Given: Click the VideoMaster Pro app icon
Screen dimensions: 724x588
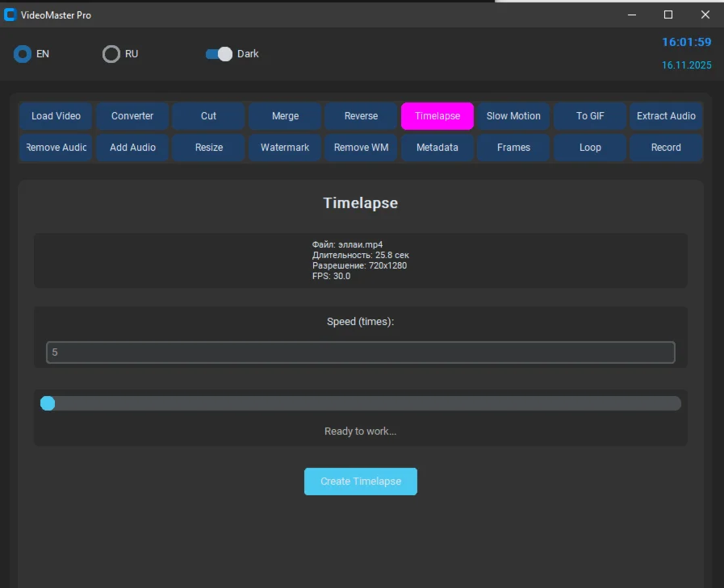Looking at the screenshot, I should [x=10, y=15].
